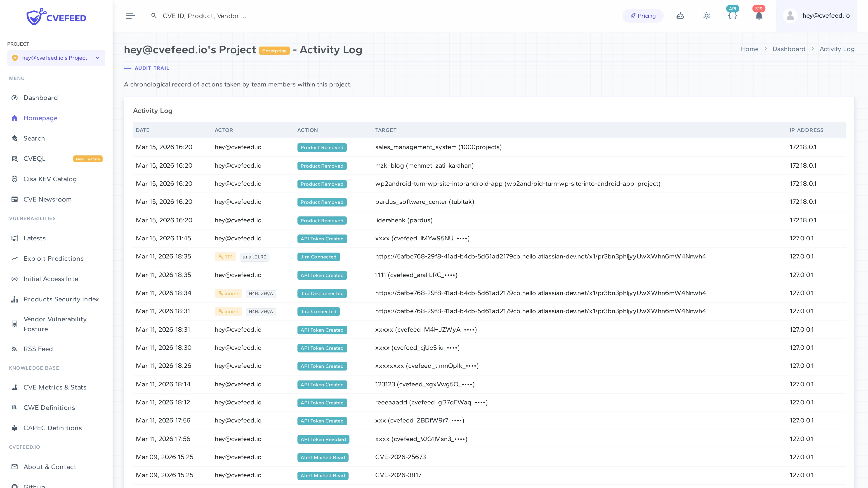Open CVEQL from the sidebar
The image size is (868, 488).
pyautogui.click(x=34, y=159)
